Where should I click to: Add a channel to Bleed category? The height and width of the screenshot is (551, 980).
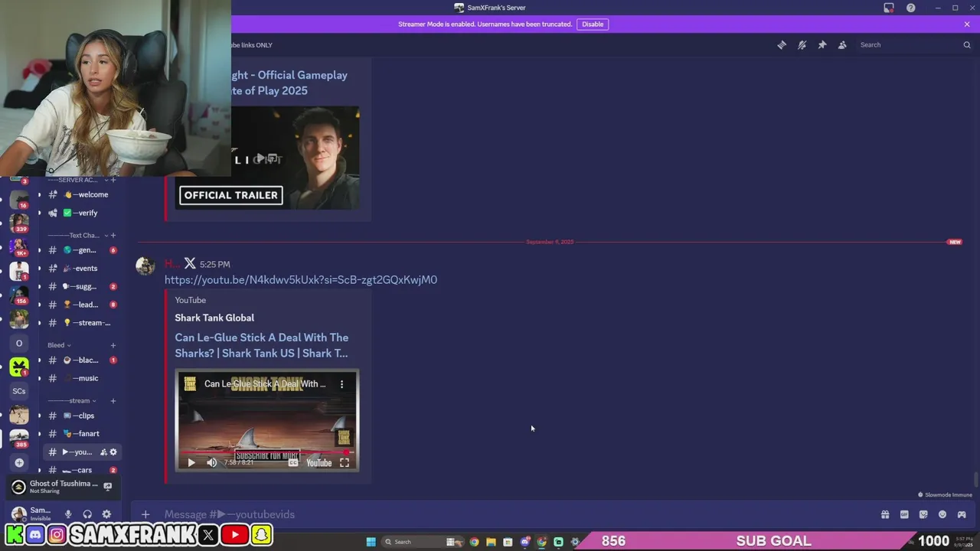(x=113, y=345)
